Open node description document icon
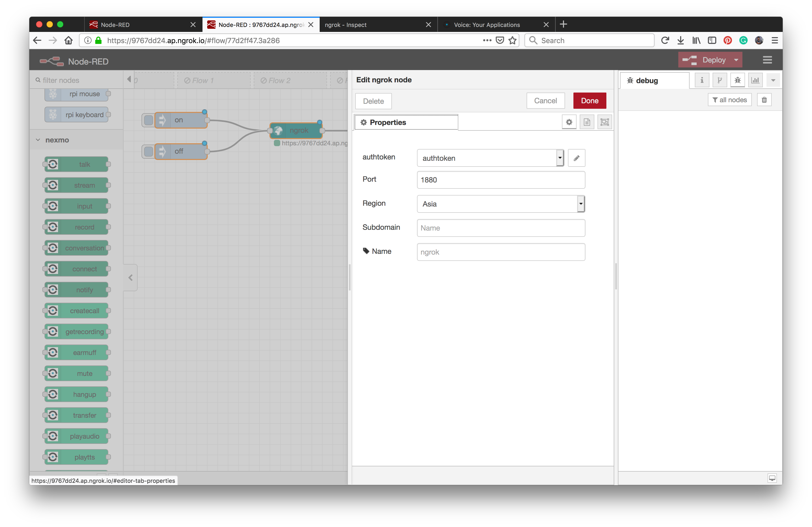 (x=587, y=122)
